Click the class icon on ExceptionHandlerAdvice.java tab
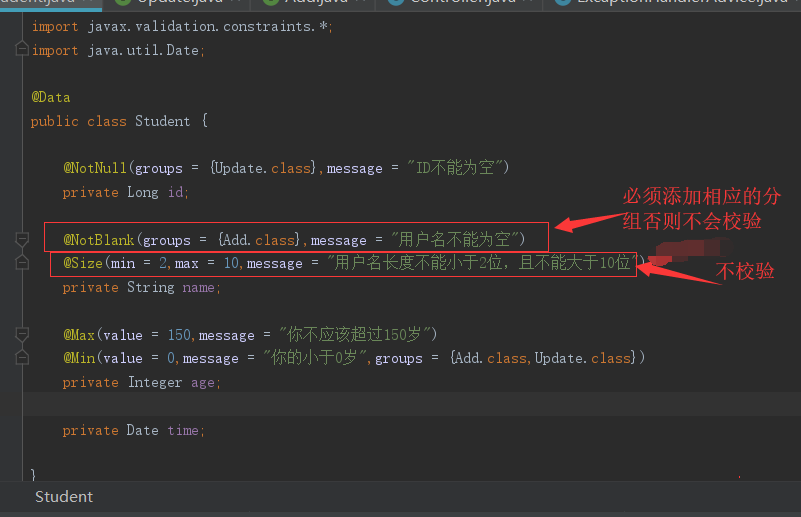 pos(560,4)
